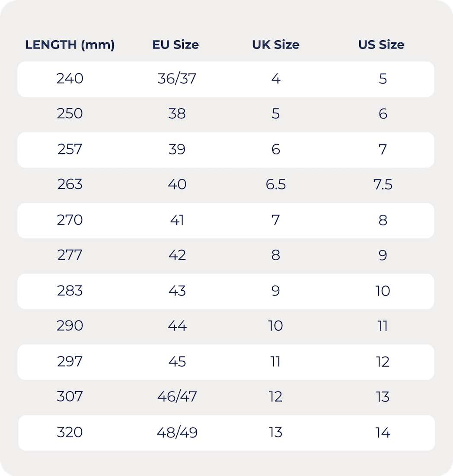Viewport: 453px width, 476px height.
Task: Click the US Size column header
Action: pyautogui.click(x=381, y=45)
